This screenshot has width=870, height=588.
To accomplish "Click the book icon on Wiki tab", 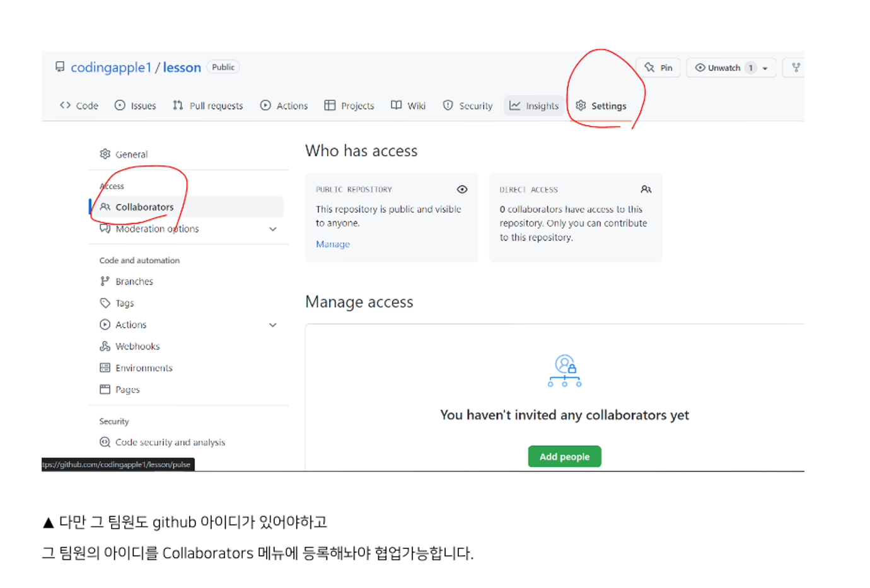I will point(397,105).
